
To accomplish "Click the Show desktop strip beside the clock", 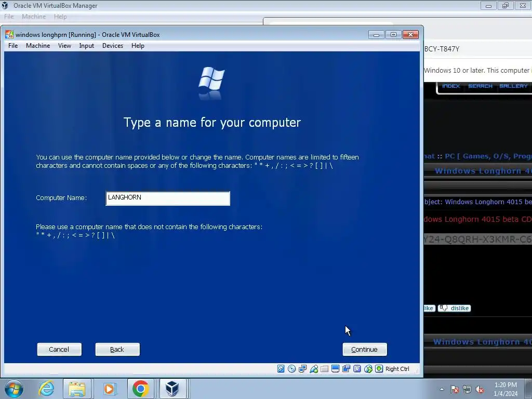I will (x=529, y=389).
